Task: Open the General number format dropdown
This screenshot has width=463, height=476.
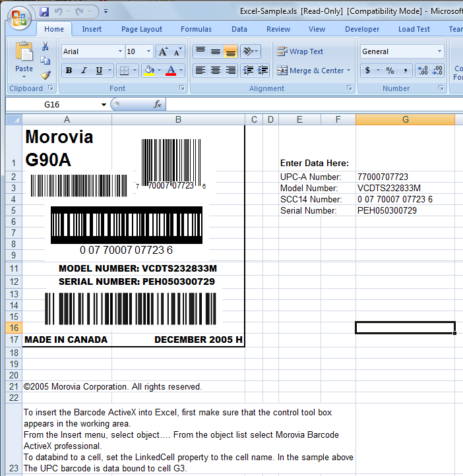Action: coord(439,51)
